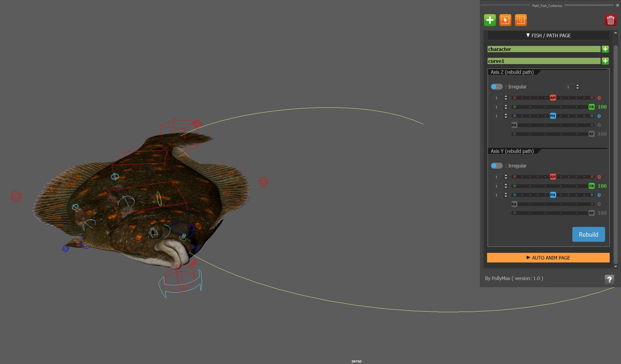This screenshot has width=621, height=364.
Task: Click the orange outlined-cursor select icon
Action: [521, 20]
